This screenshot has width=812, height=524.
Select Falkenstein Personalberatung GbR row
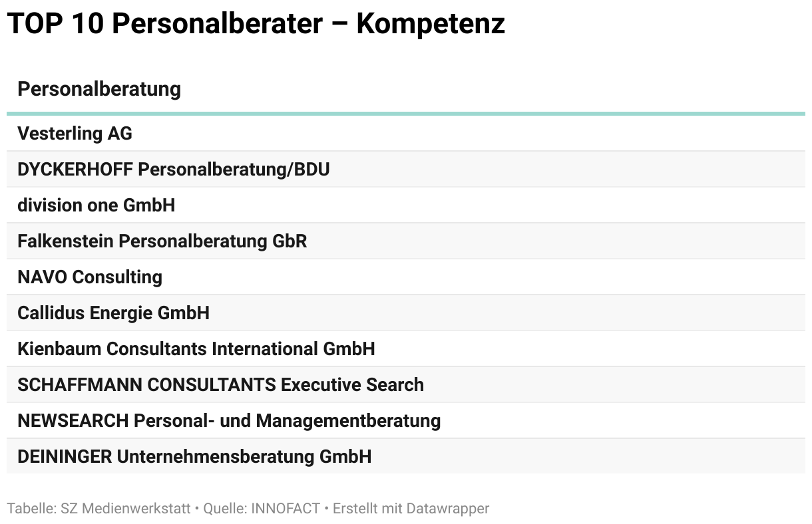[x=406, y=241]
